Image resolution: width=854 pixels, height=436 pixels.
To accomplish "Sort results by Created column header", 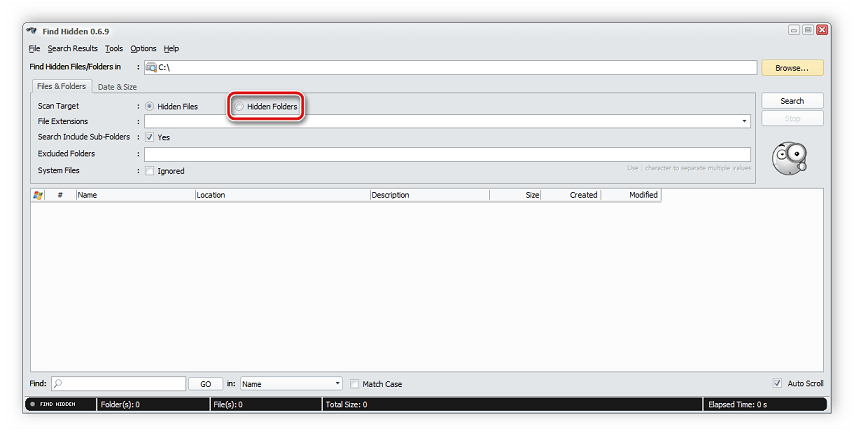I will (570, 195).
